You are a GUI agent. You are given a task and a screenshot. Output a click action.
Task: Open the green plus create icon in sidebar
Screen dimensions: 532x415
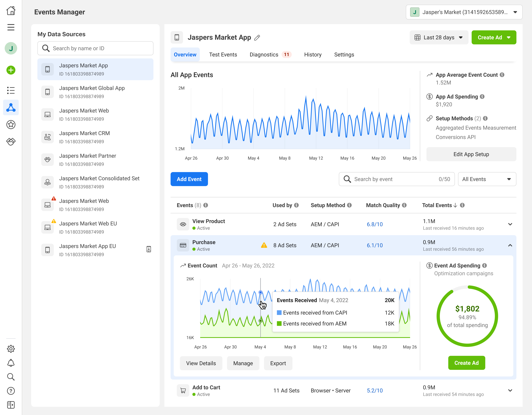[x=11, y=70]
